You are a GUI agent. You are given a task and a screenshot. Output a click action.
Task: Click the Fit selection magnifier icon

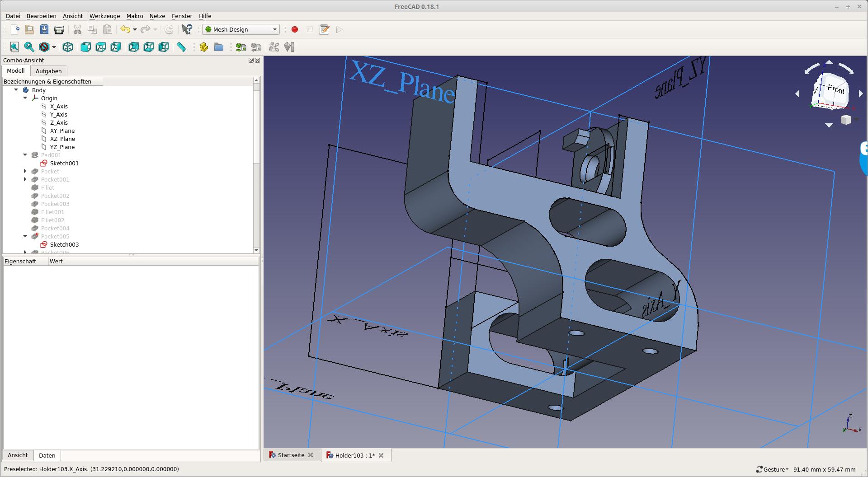coord(29,47)
